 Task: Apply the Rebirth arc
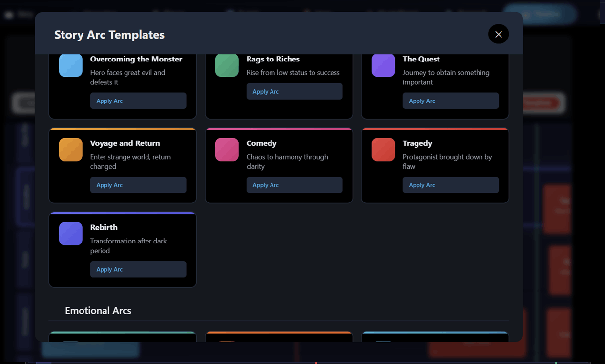click(x=138, y=269)
